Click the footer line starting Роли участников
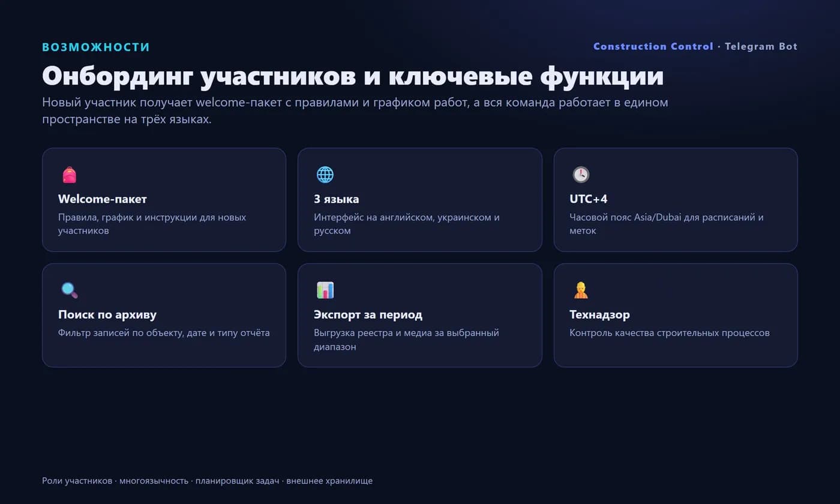The height and width of the screenshot is (504, 840). pyautogui.click(x=207, y=481)
